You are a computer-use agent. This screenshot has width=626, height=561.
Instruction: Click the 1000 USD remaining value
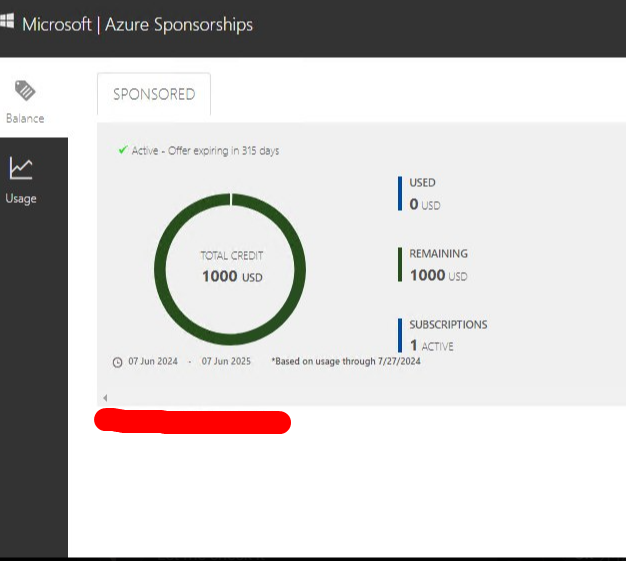pos(438,275)
